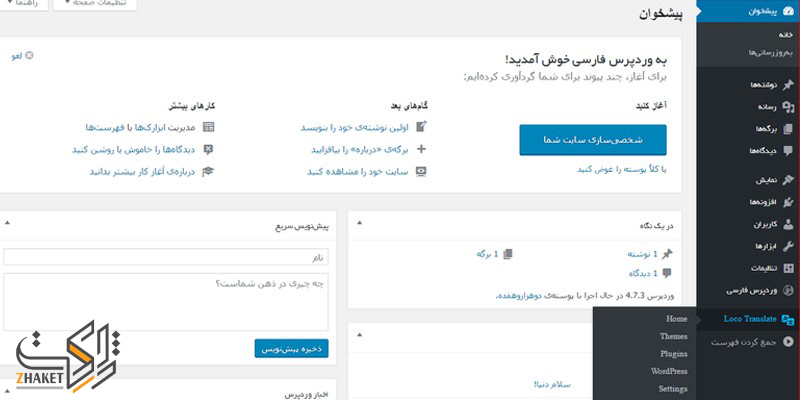Viewport: 800px width, 400px height.
Task: Click pages icon next to 1 برگه
Action: click(x=507, y=254)
